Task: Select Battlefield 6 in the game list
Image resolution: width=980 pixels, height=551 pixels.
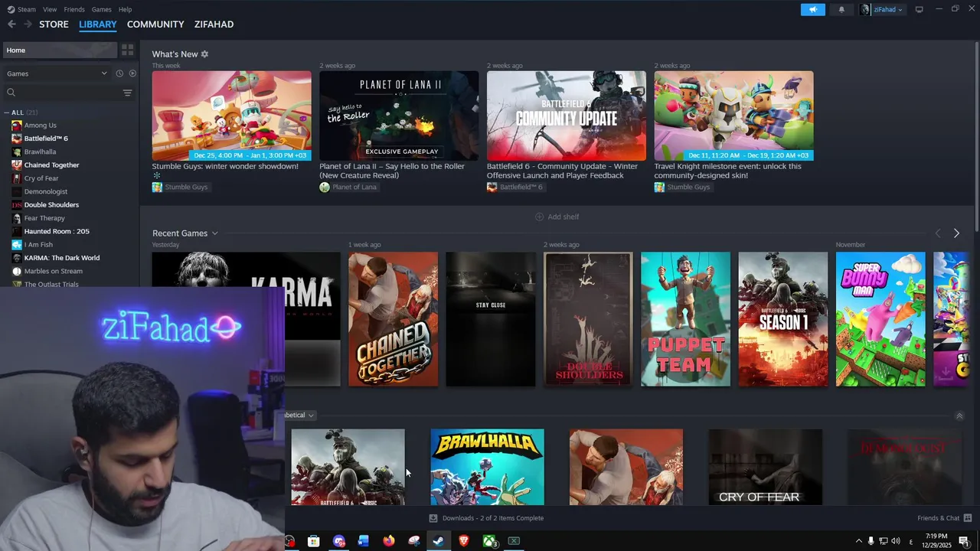Action: pos(46,139)
